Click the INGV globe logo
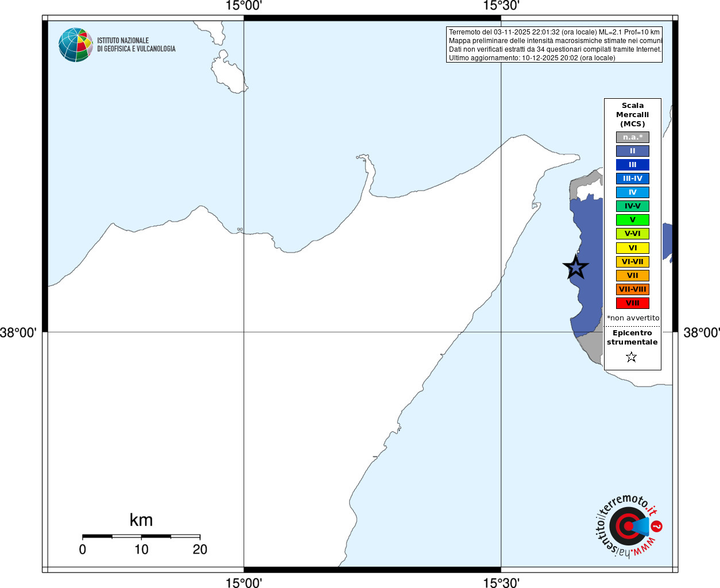720x588 pixels. pyautogui.click(x=76, y=45)
